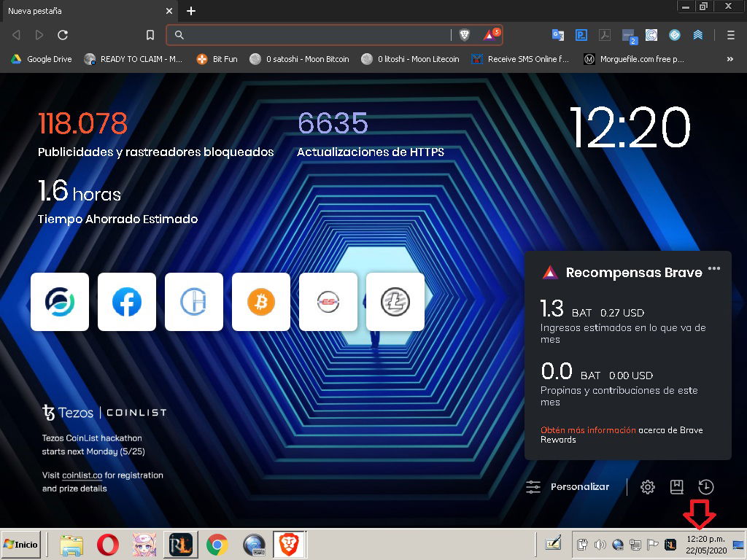Open the Brave Rewards BAT triangle icon

(x=491, y=35)
